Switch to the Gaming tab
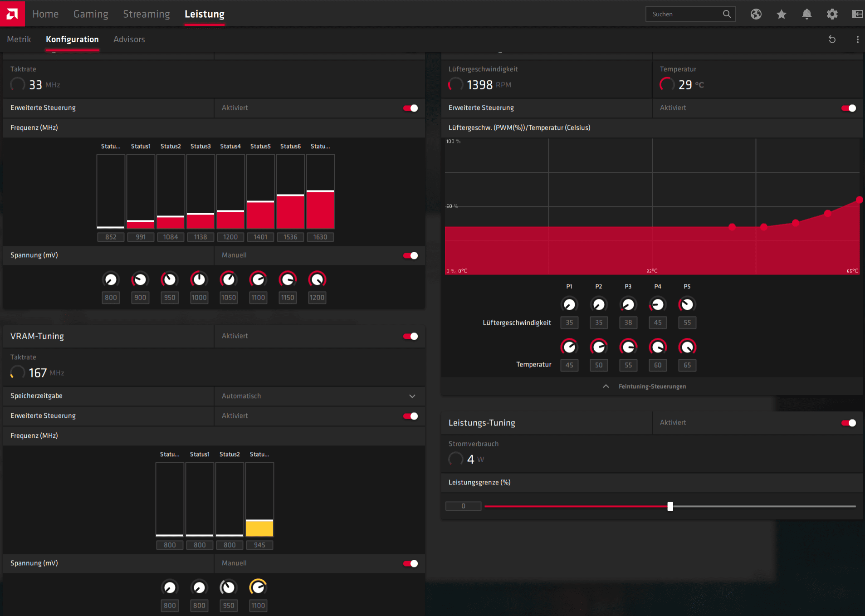Image resolution: width=865 pixels, height=616 pixels. click(91, 14)
